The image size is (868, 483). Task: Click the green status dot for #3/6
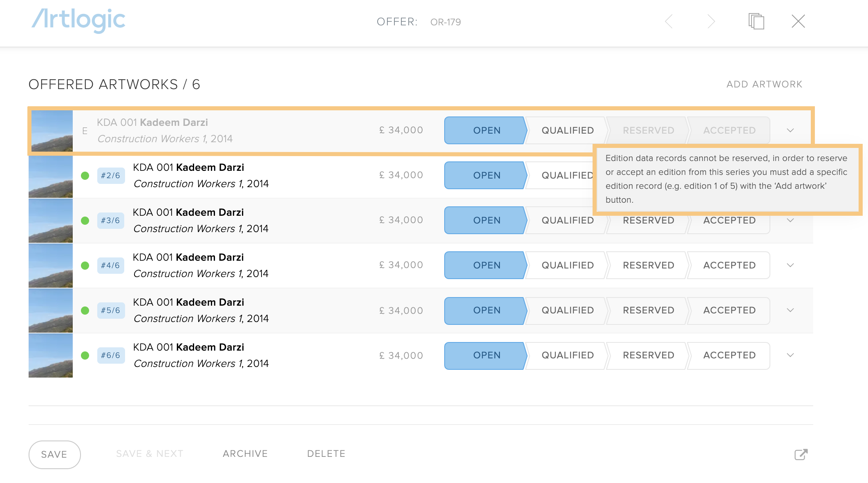(85, 221)
